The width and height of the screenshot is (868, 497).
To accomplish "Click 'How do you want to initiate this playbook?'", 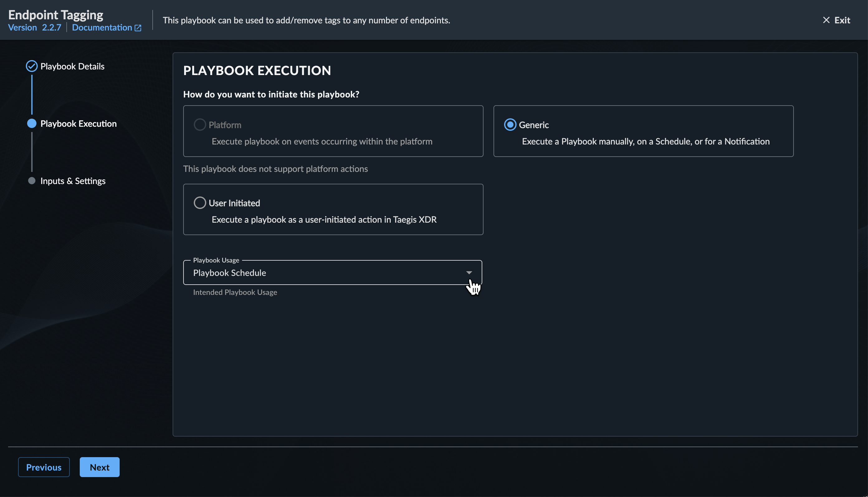I will pyautogui.click(x=271, y=94).
